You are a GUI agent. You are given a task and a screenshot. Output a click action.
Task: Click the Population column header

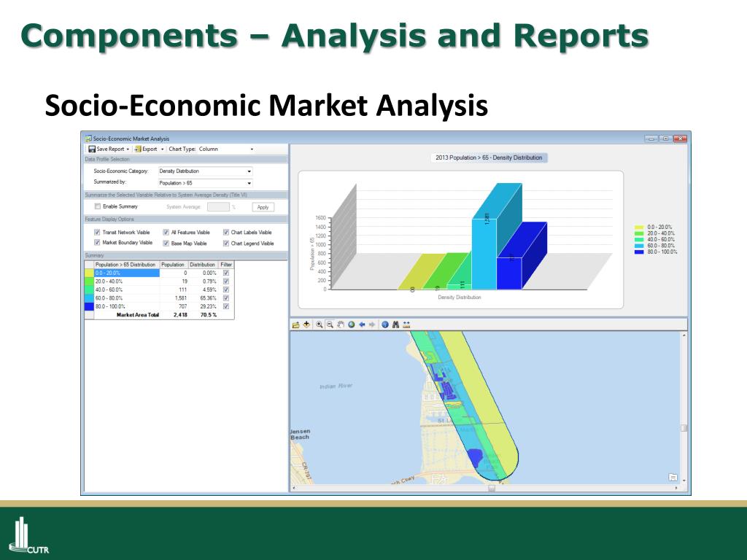(x=173, y=265)
